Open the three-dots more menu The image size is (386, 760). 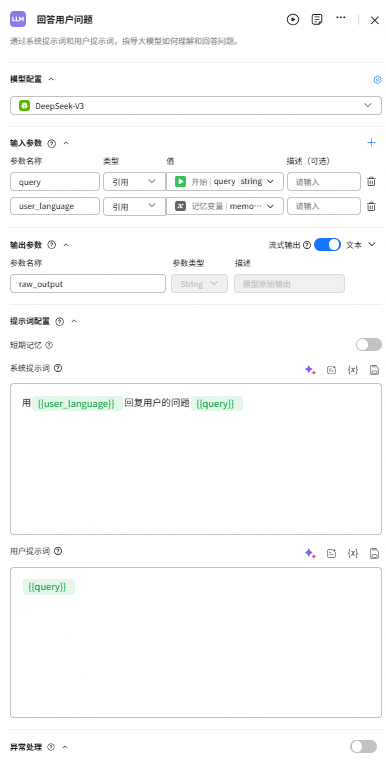341,17
